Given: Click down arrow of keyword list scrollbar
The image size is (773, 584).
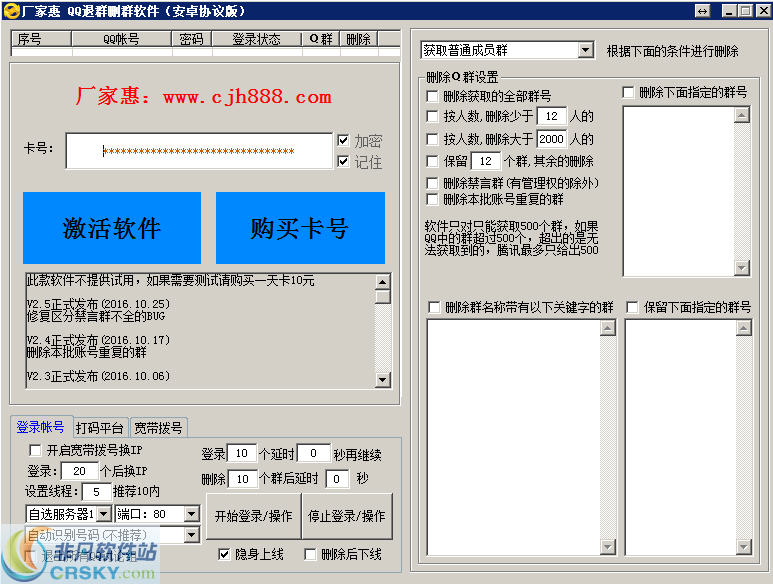Looking at the screenshot, I should 608,546.
